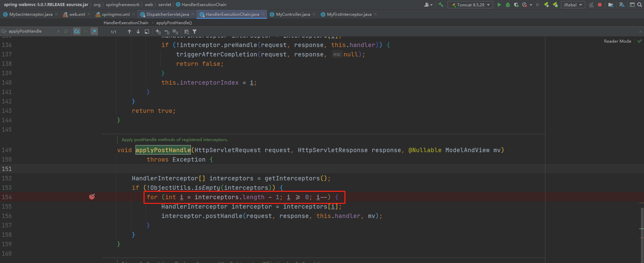Image resolution: width=644 pixels, height=263 pixels.
Task: Click the Build project hammer icon
Action: point(441,5)
